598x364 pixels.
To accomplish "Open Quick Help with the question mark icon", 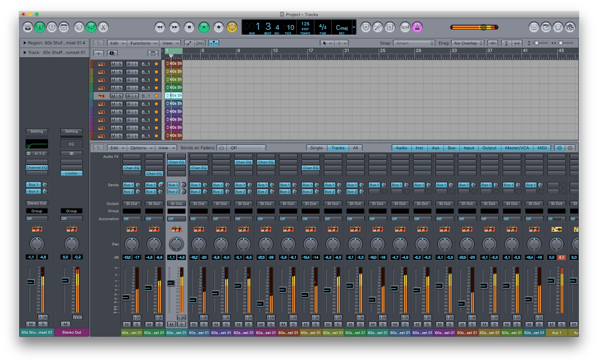I will click(x=52, y=27).
